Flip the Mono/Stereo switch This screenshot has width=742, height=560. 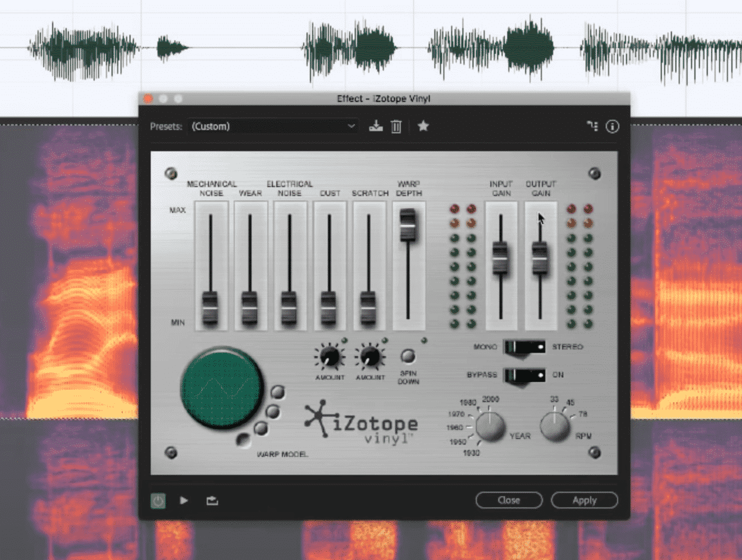point(525,347)
